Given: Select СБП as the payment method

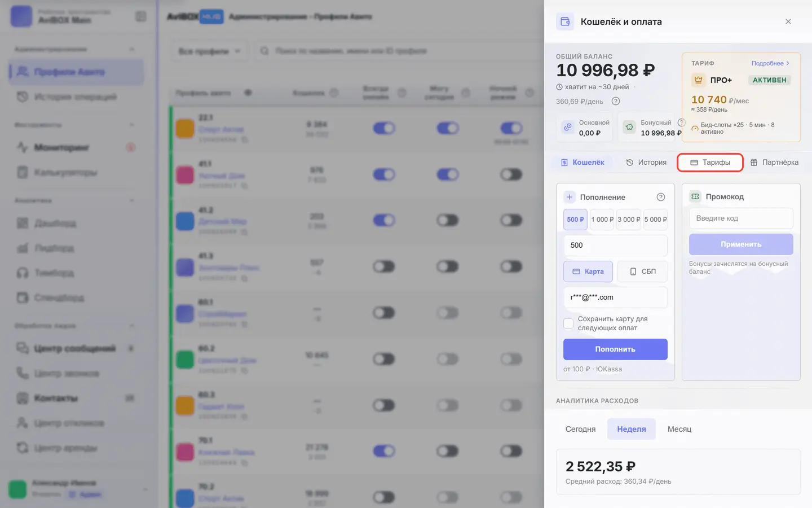Looking at the screenshot, I should [x=643, y=271].
